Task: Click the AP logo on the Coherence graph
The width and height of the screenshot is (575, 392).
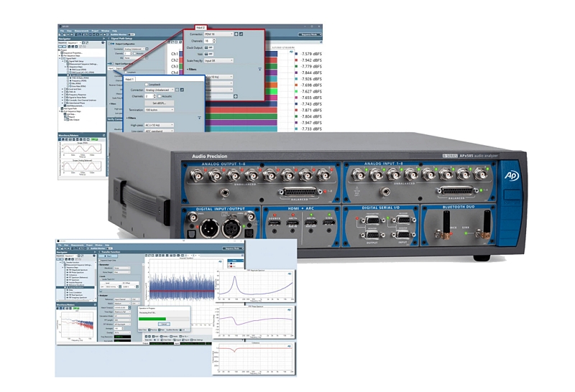Action: coord(290,346)
